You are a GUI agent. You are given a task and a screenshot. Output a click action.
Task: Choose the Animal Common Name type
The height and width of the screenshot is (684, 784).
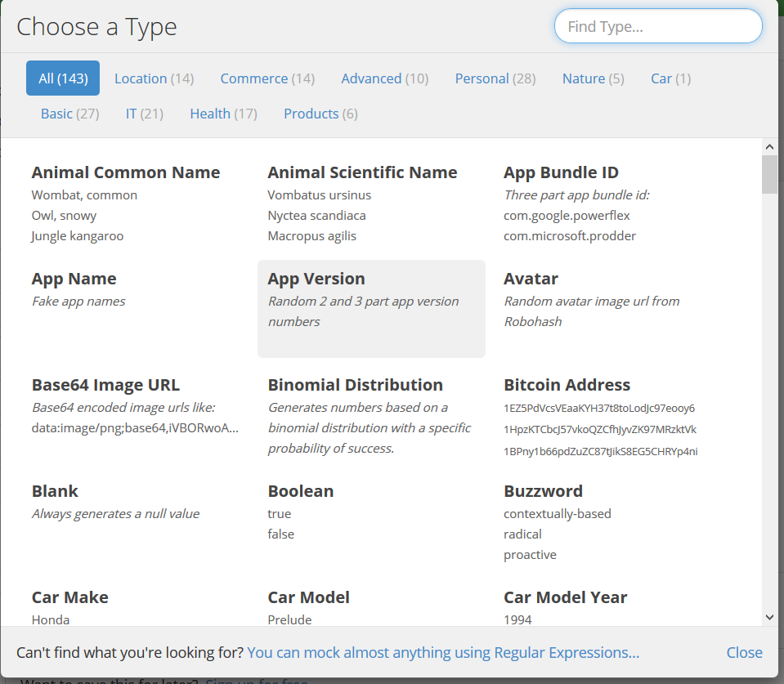point(126,172)
